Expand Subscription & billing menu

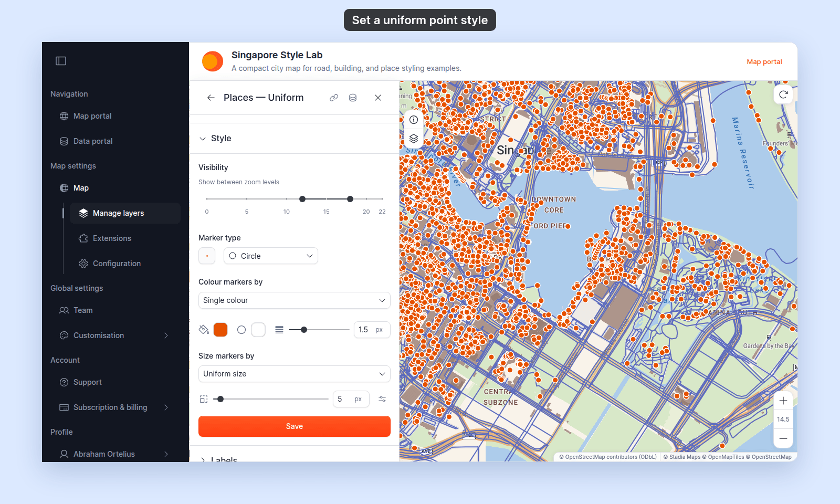coord(166,407)
